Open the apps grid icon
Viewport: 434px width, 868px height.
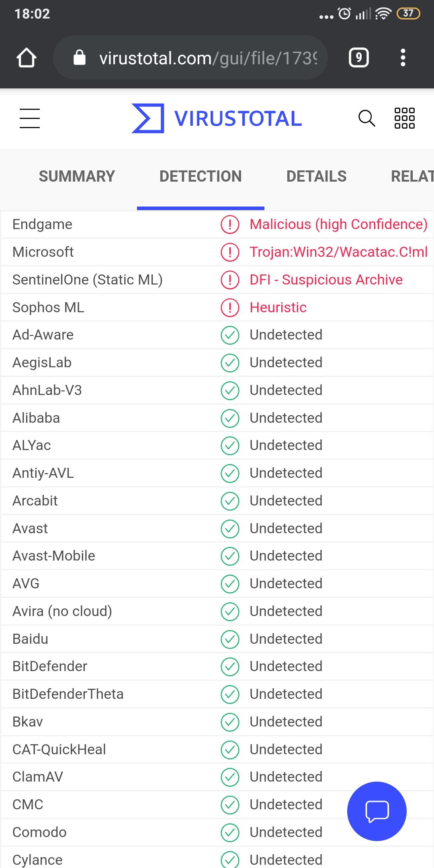click(404, 118)
